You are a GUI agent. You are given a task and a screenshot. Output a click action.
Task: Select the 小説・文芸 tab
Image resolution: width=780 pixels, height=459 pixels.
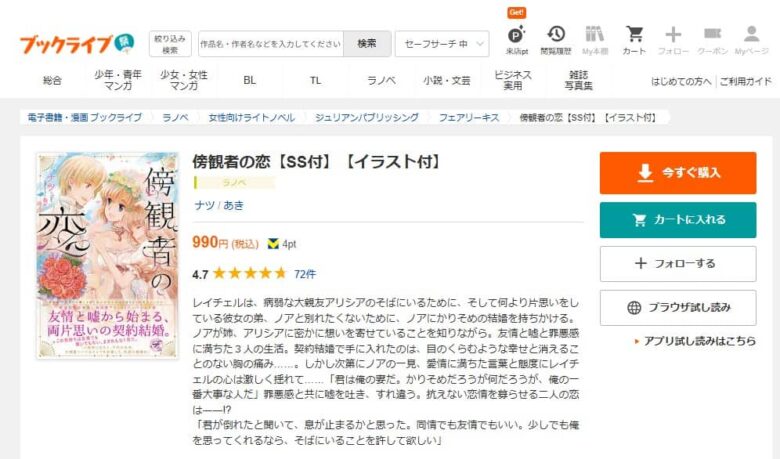pos(447,81)
